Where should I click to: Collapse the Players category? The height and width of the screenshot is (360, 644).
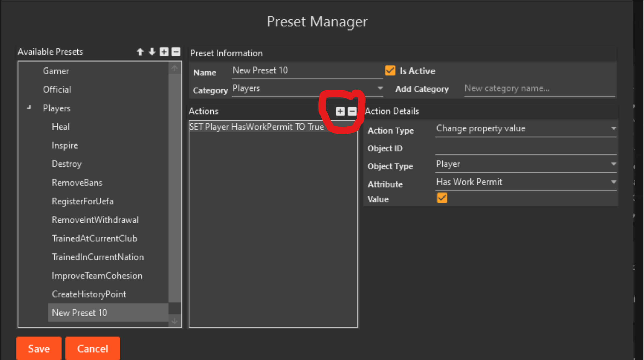29,108
